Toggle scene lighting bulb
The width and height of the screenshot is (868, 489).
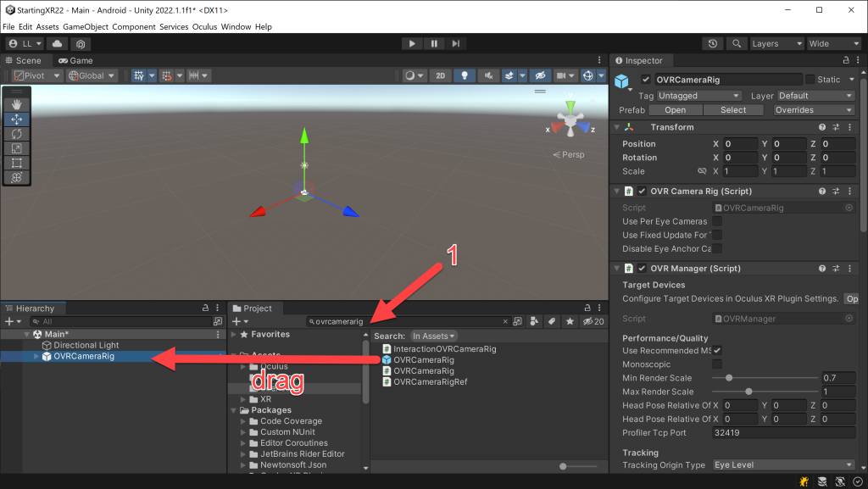[x=465, y=75]
